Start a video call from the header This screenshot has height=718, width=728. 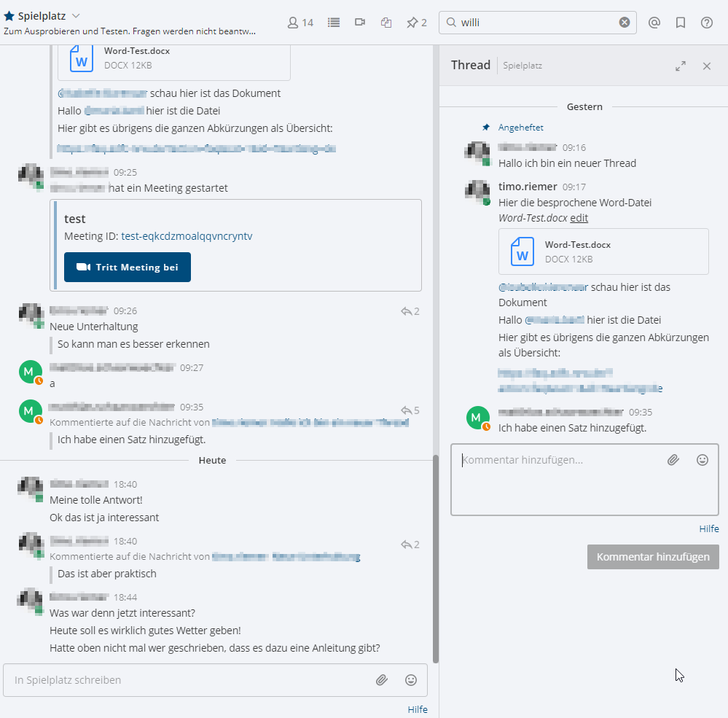coord(360,23)
